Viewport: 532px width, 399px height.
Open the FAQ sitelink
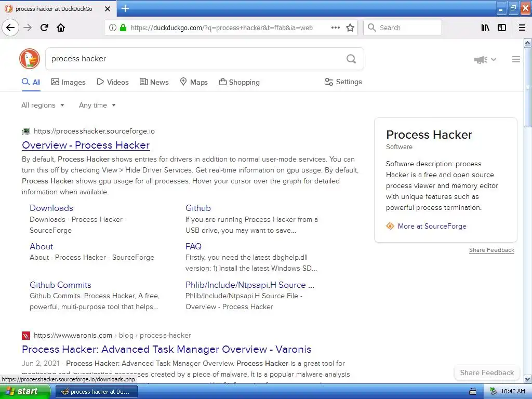[x=193, y=246]
